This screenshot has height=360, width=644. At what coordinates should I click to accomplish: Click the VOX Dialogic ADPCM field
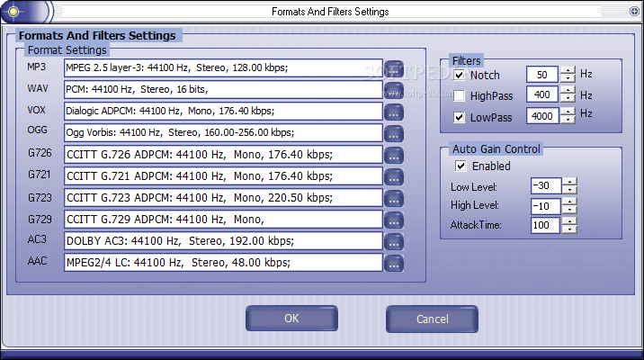tap(223, 111)
